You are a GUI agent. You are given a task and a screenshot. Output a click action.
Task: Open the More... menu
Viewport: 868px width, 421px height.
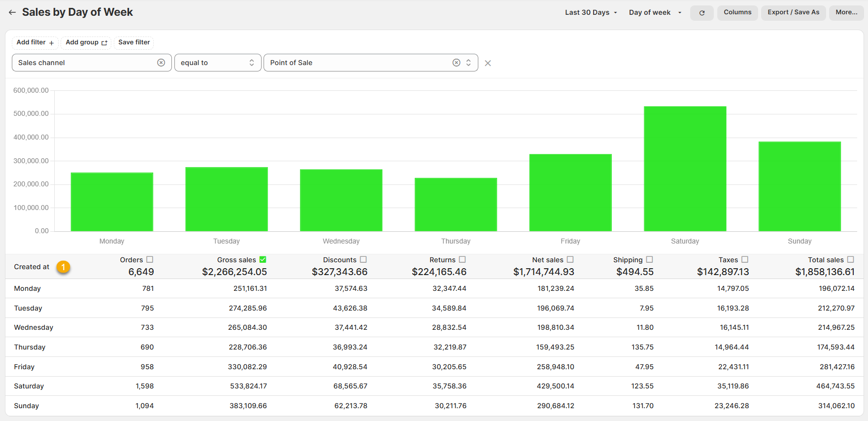(x=846, y=12)
